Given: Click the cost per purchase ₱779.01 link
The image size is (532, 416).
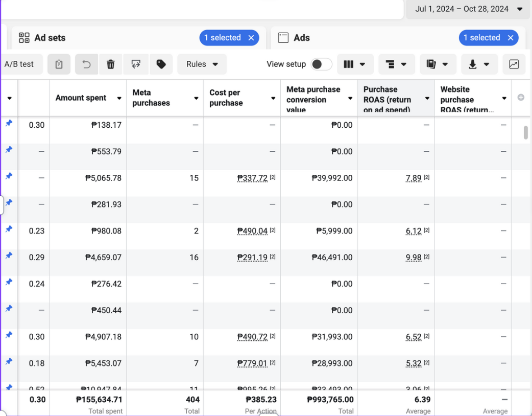Looking at the screenshot, I should point(252,363).
